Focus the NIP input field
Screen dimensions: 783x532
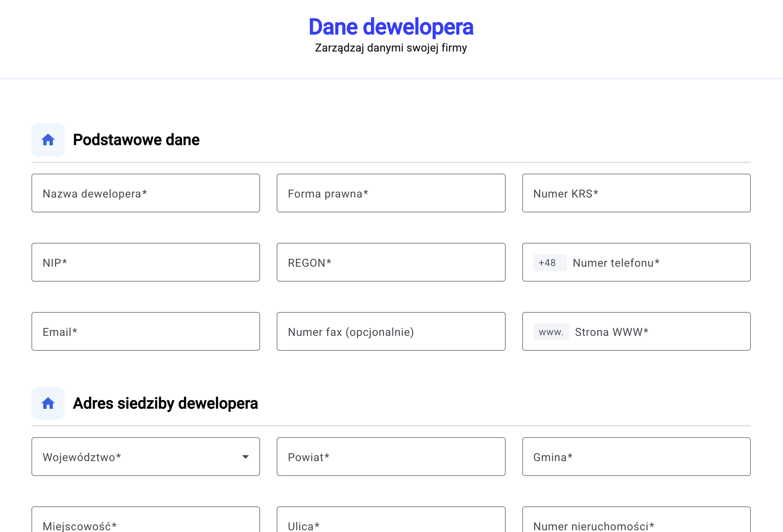(145, 262)
